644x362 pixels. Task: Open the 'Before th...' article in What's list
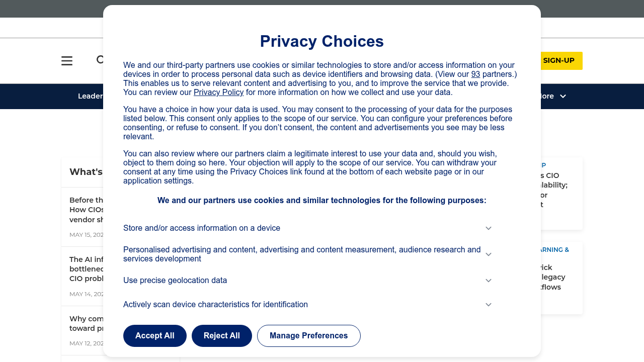(x=87, y=210)
